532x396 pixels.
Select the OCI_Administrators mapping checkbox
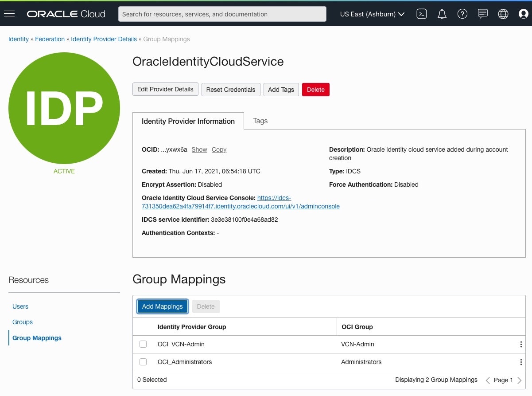coord(143,362)
